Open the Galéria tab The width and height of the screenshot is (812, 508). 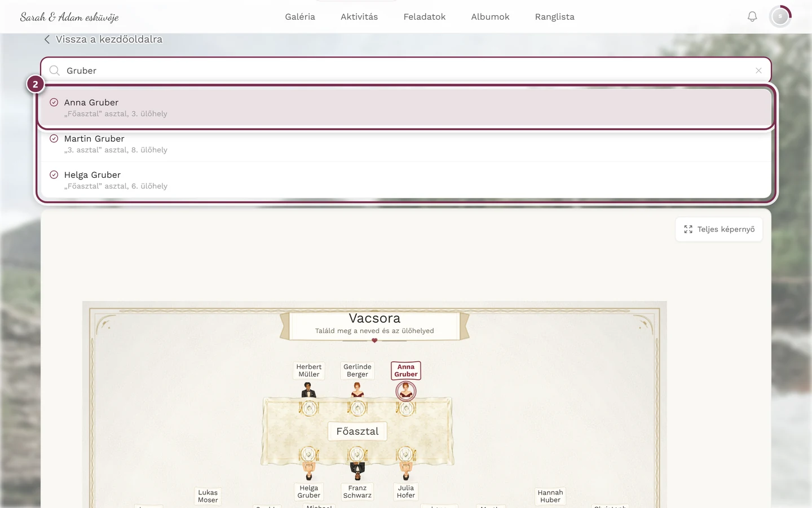coord(300,17)
